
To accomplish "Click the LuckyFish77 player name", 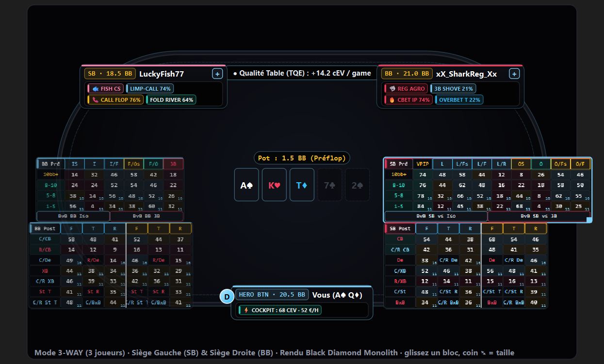I will point(162,74).
